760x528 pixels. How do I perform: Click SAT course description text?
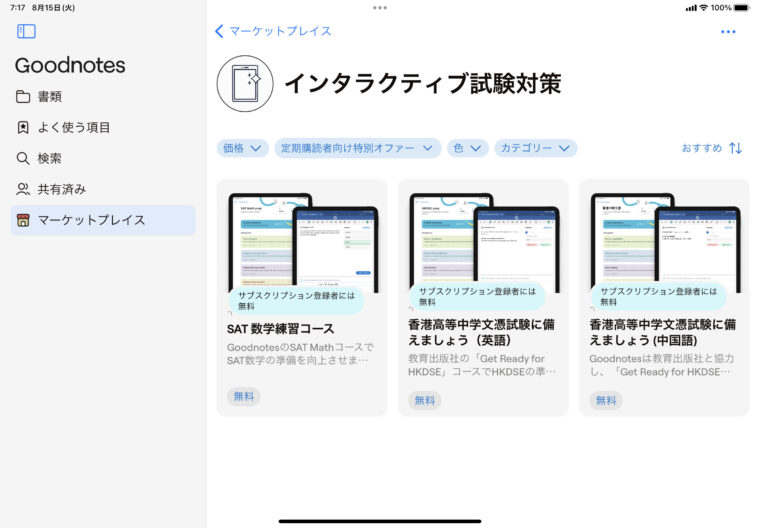pyautogui.click(x=300, y=354)
